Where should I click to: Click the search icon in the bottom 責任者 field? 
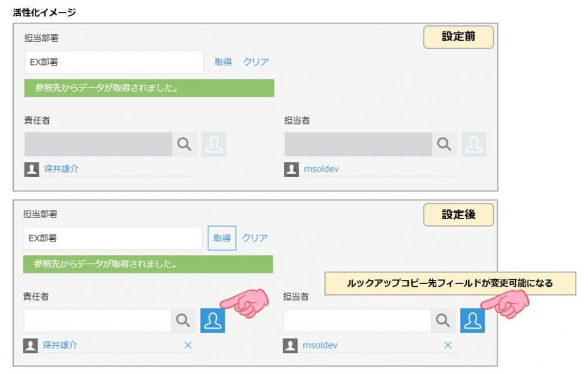[183, 321]
